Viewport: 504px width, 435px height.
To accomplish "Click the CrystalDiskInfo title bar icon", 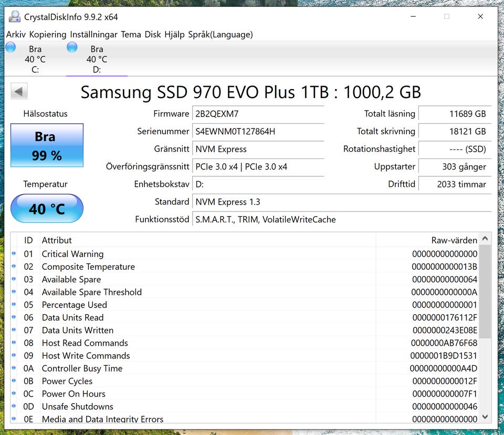I will pos(15,16).
